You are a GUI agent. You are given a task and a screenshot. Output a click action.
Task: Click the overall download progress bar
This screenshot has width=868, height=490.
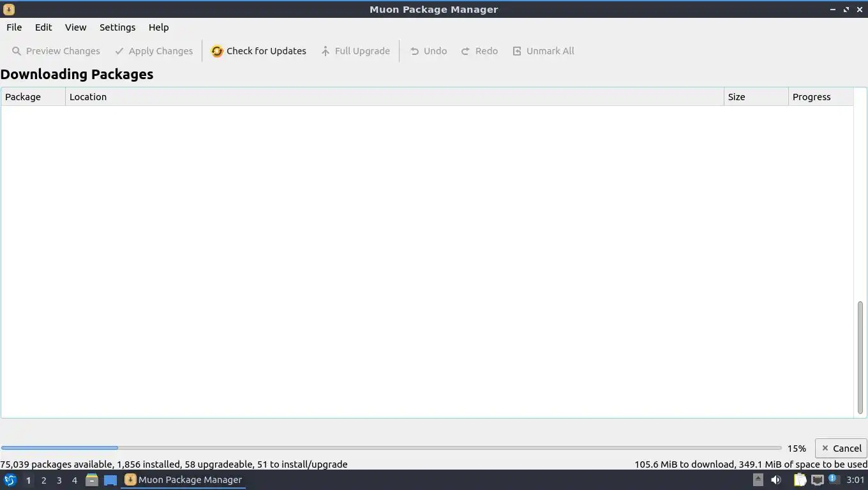click(391, 448)
